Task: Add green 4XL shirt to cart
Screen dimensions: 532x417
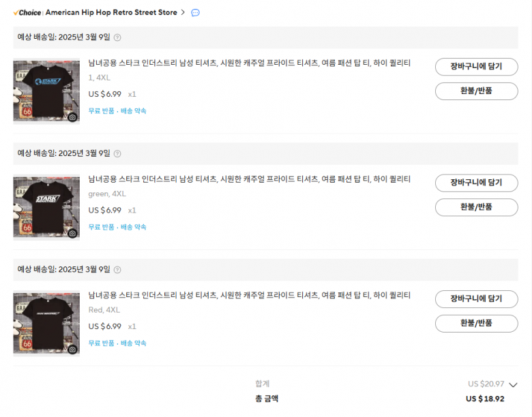Action: [476, 183]
